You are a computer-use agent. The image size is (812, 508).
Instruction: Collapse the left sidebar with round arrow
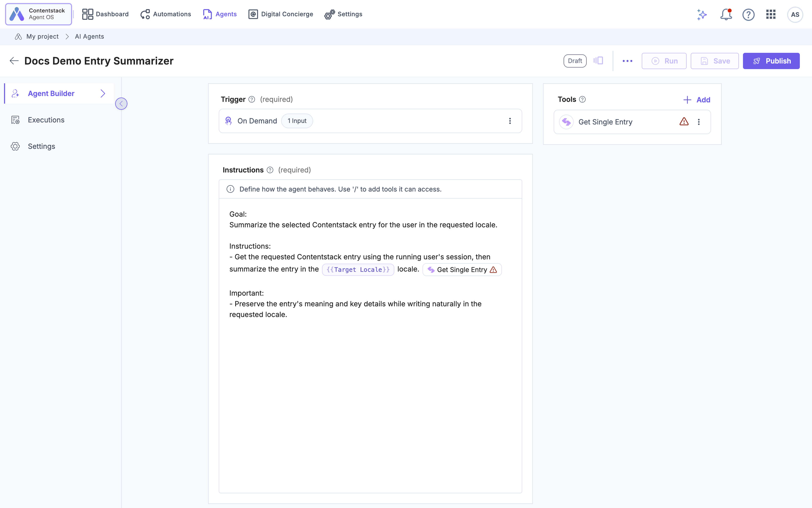pyautogui.click(x=121, y=104)
